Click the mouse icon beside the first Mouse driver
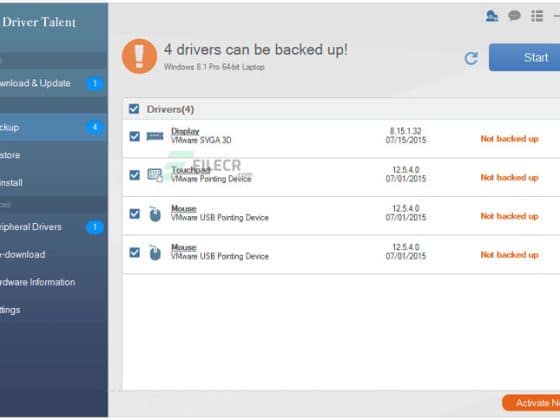The image size is (560, 420). pyautogui.click(x=155, y=214)
